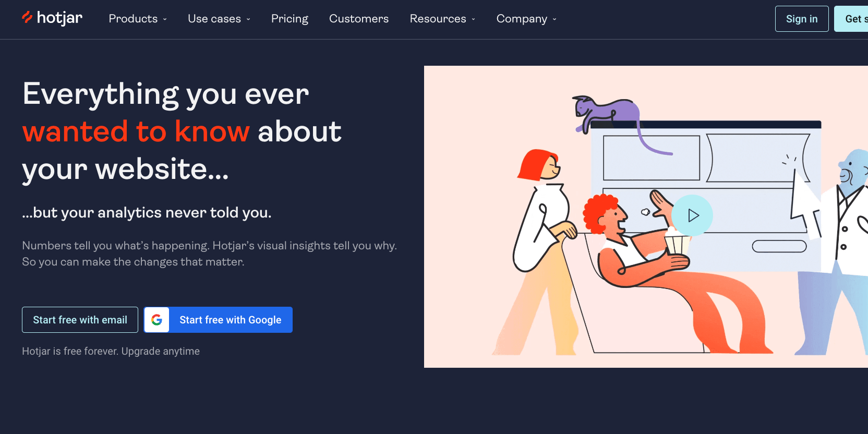868x434 pixels.
Task: Expand the chevron next to Products
Action: pos(165,19)
